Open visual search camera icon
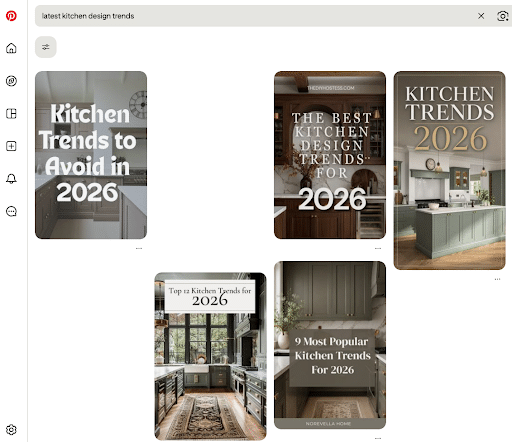 (502, 16)
